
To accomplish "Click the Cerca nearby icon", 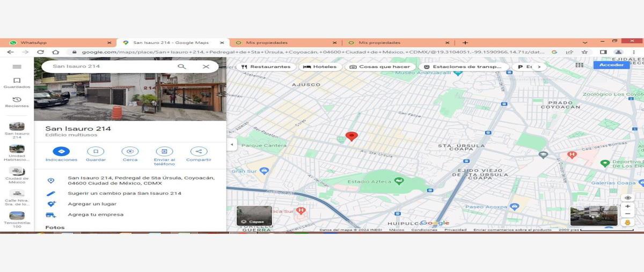I will click(130, 152).
